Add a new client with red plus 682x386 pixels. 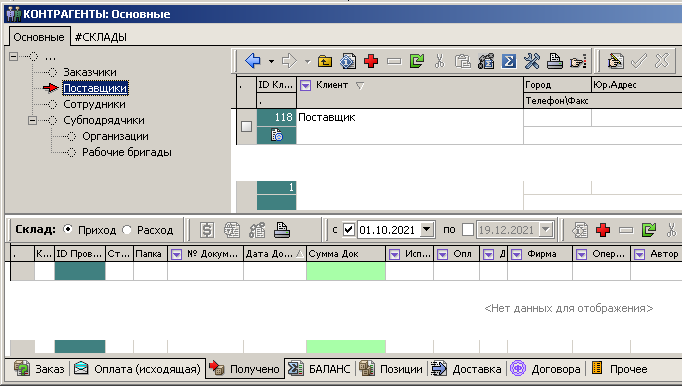(x=371, y=61)
